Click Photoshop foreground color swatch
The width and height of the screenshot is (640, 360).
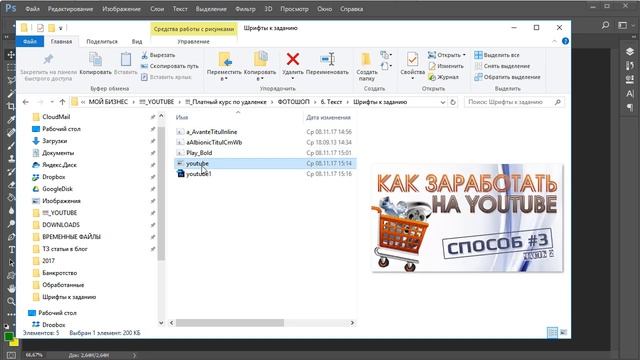(9, 337)
